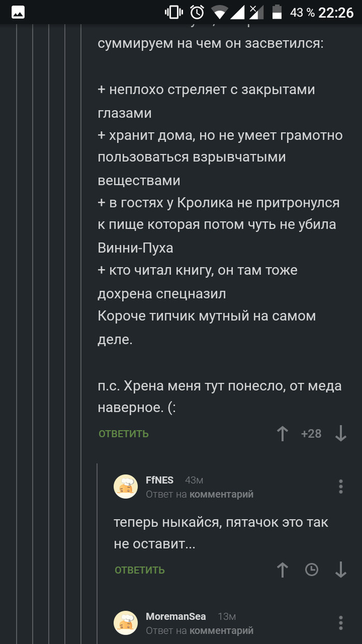
Task: Upvote the comment with +28 rating
Action: coord(282,433)
